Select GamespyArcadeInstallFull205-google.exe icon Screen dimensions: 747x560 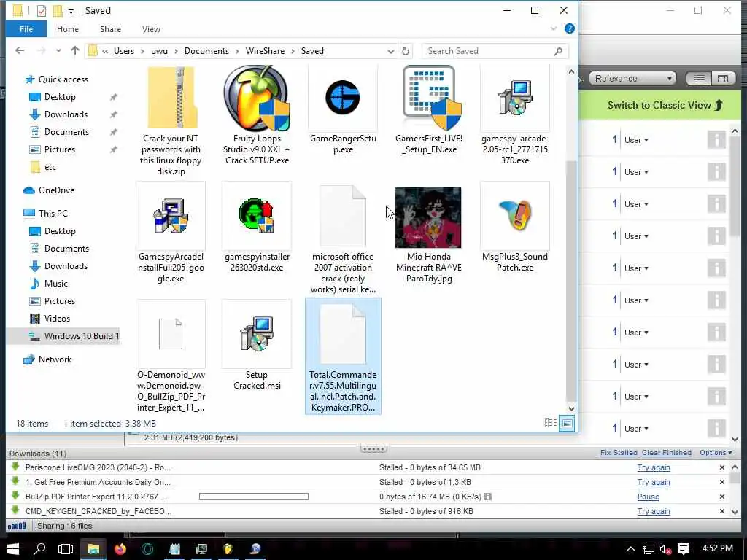(171, 216)
